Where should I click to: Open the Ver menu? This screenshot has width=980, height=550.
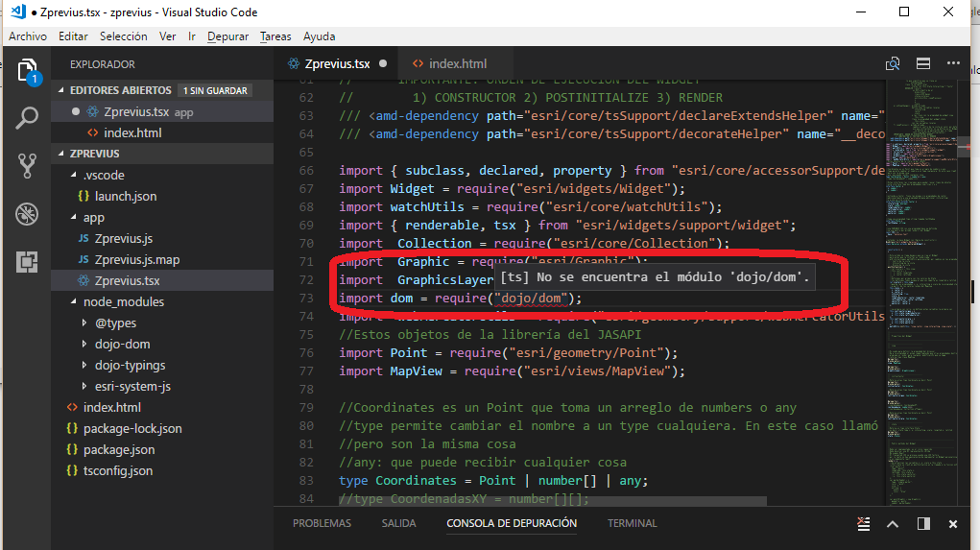(x=168, y=36)
